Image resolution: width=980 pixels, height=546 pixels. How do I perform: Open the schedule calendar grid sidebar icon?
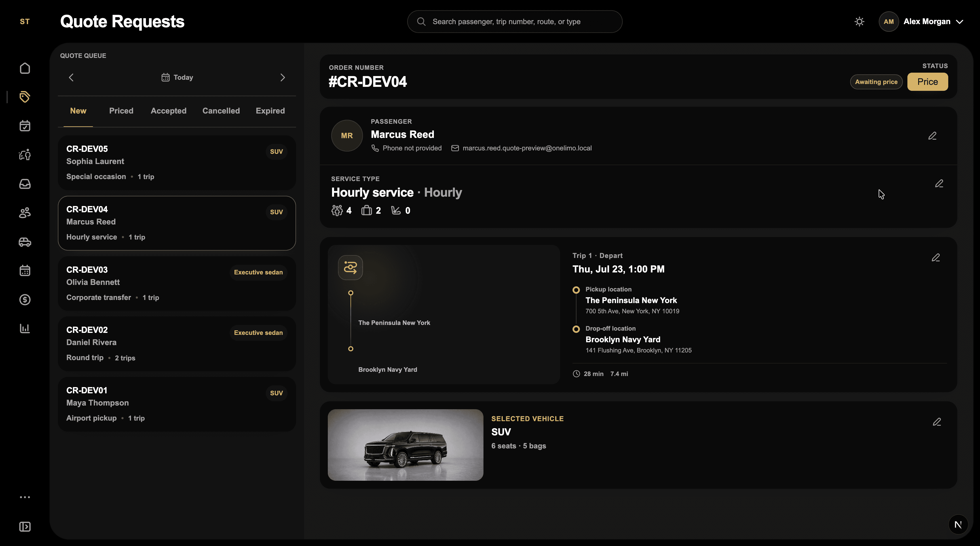25,271
